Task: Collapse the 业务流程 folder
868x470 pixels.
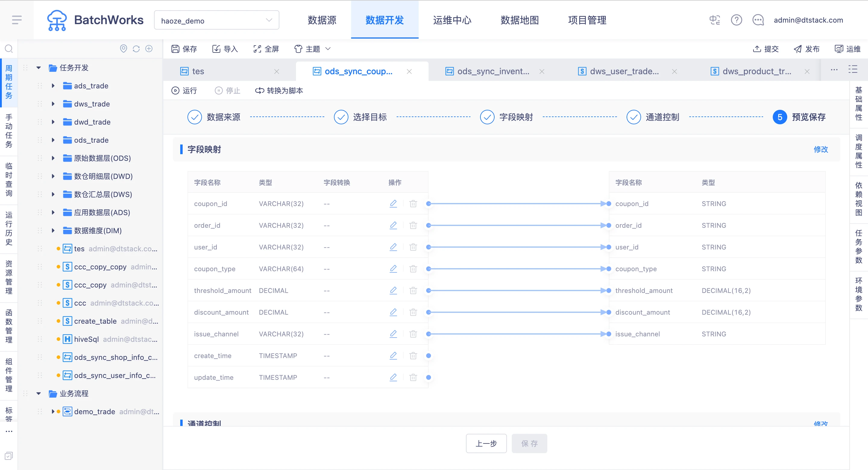Action: [38, 393]
